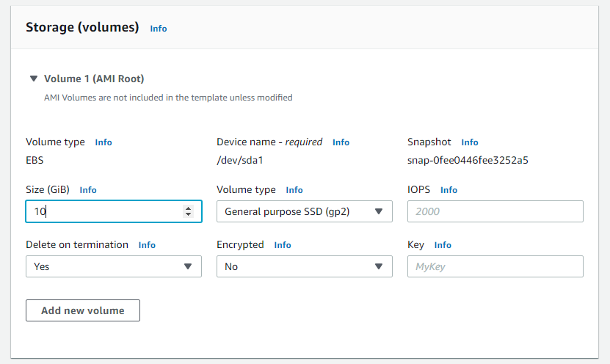Open Info link for Size (GiB)

tap(88, 190)
